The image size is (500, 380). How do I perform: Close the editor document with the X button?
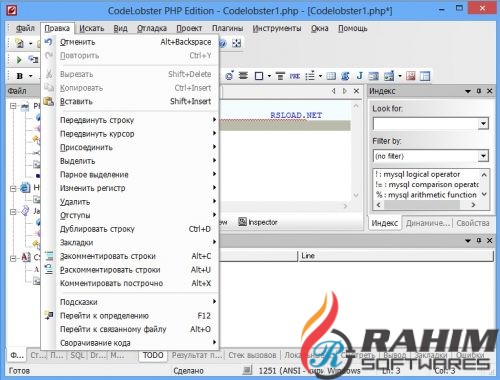click(x=356, y=91)
